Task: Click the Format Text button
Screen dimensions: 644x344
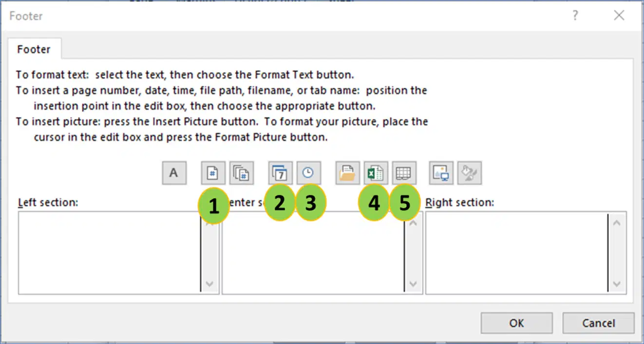Action: (174, 173)
